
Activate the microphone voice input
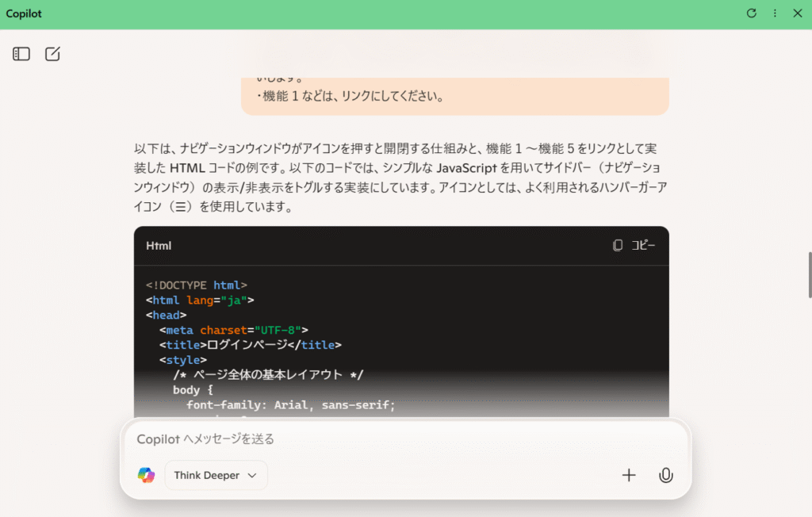coord(666,475)
